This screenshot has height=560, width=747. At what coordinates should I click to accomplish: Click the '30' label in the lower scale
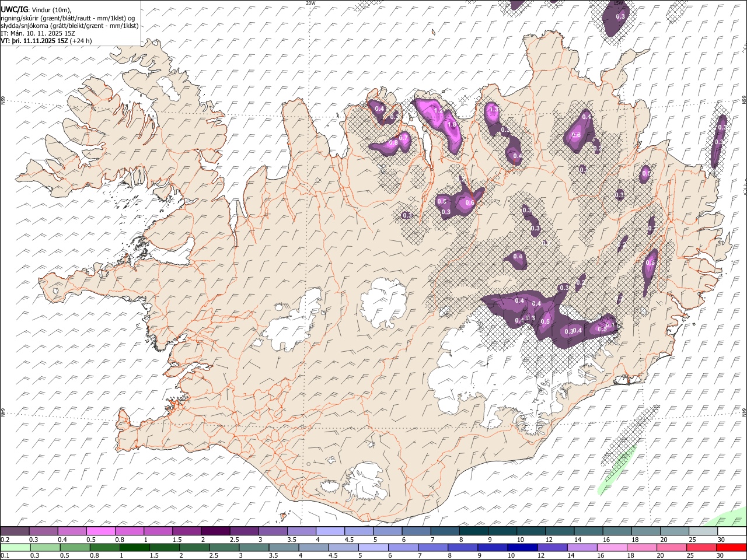(721, 556)
